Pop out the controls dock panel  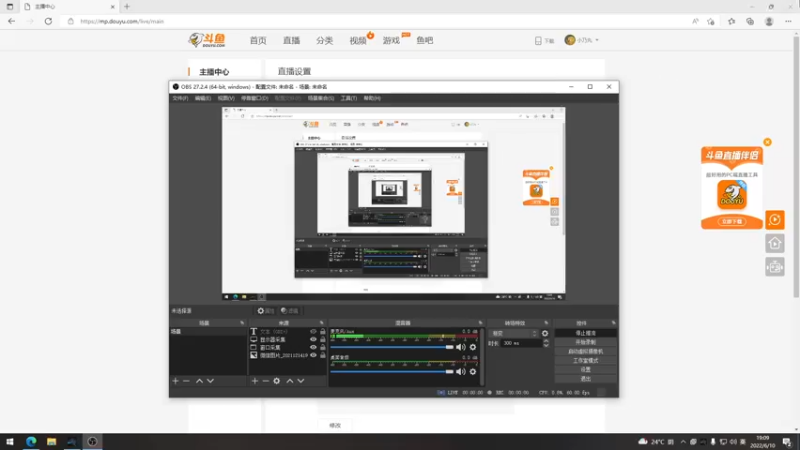point(613,323)
